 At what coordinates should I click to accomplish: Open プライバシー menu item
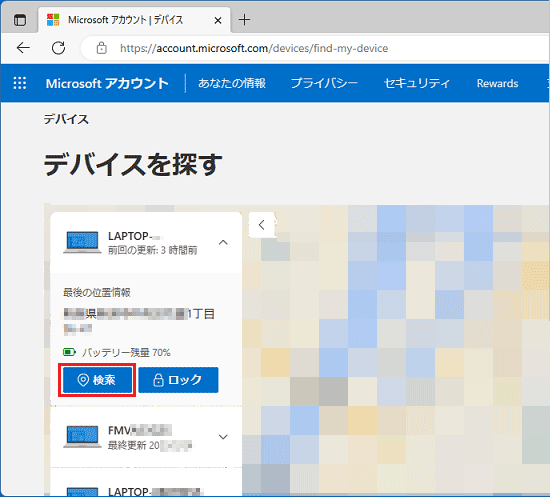[x=324, y=83]
